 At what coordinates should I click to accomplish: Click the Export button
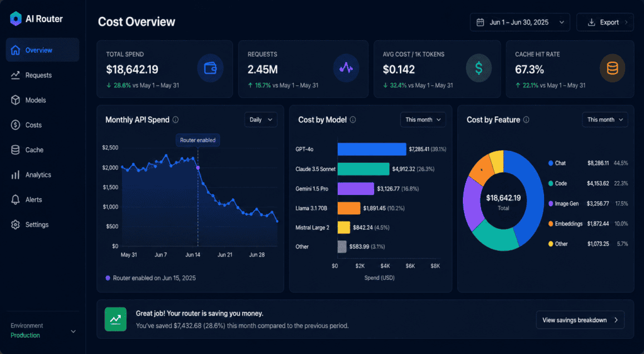point(605,22)
